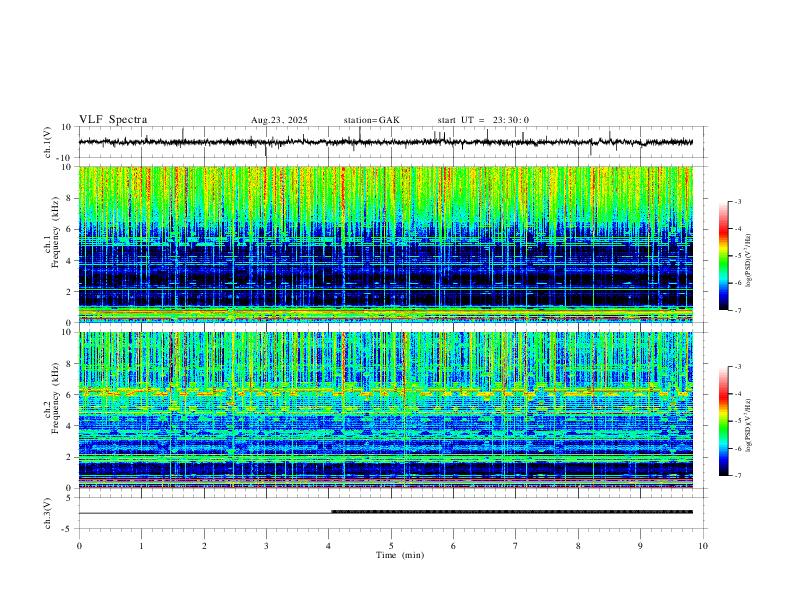Click the "-3" label on ch.2 color bar
The width and height of the screenshot is (792, 612).
(737, 367)
